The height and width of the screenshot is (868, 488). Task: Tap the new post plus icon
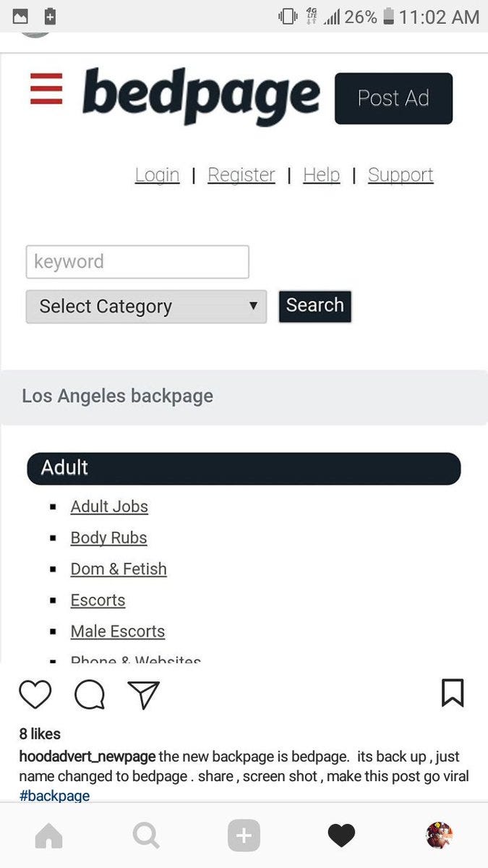[244, 836]
